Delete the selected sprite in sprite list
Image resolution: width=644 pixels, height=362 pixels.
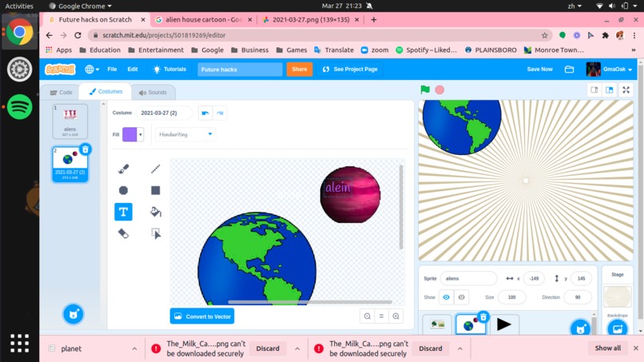[x=483, y=316]
